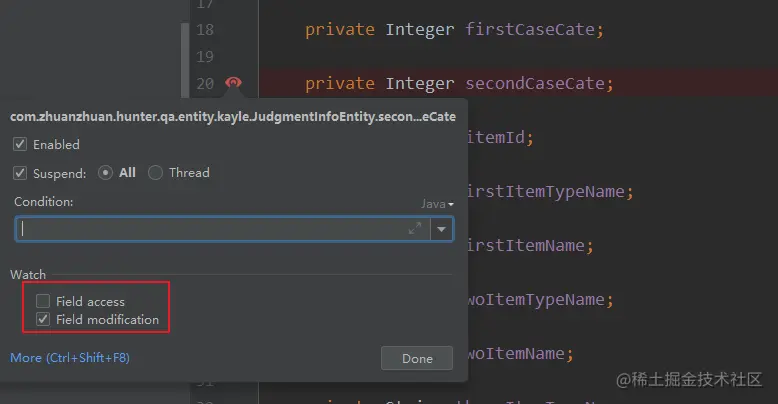This screenshot has height=404, width=778.
Task: Expand the condition editor with the arrows icon
Action: pyautogui.click(x=415, y=228)
